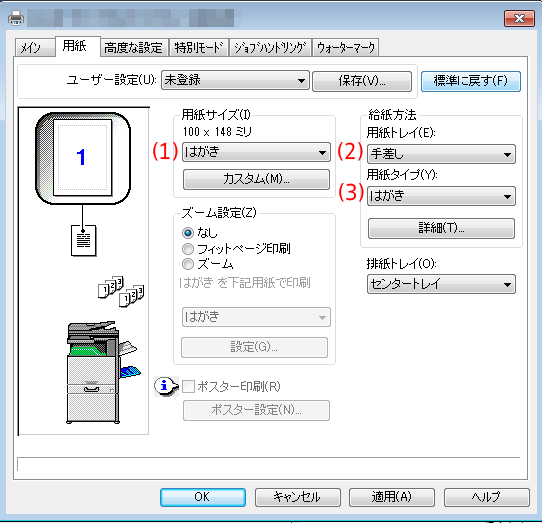542x523 pixels.
Task: Switch to the ウォーターマーク tab
Action: point(346,48)
